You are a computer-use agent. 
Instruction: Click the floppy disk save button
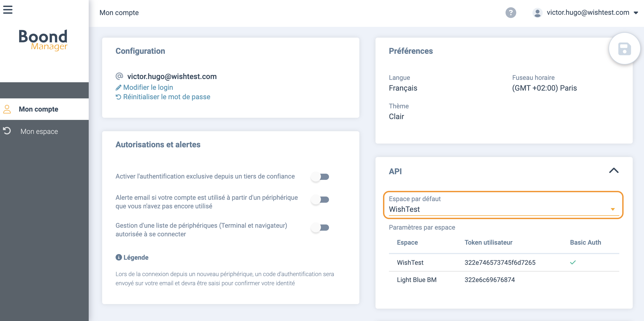tap(624, 49)
